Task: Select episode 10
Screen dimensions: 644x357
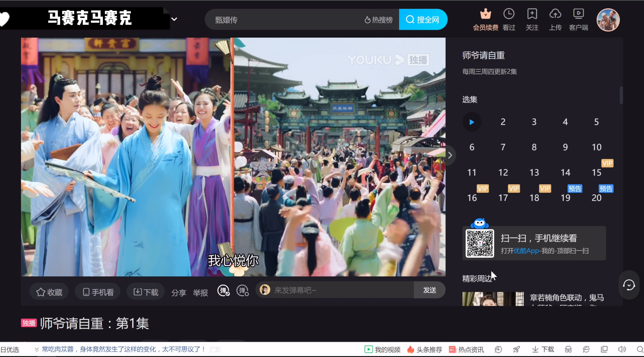Action: coord(597,147)
